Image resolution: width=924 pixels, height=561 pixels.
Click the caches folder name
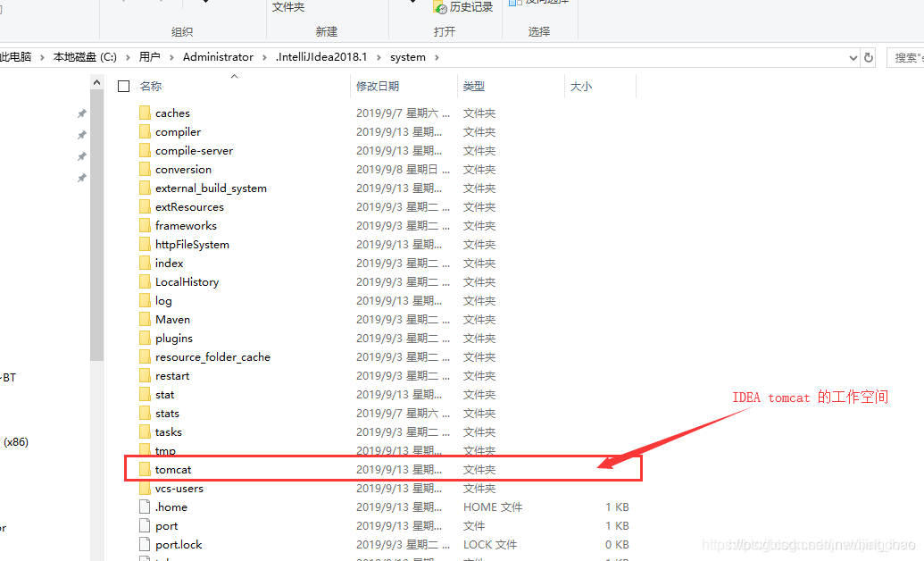tap(172, 113)
